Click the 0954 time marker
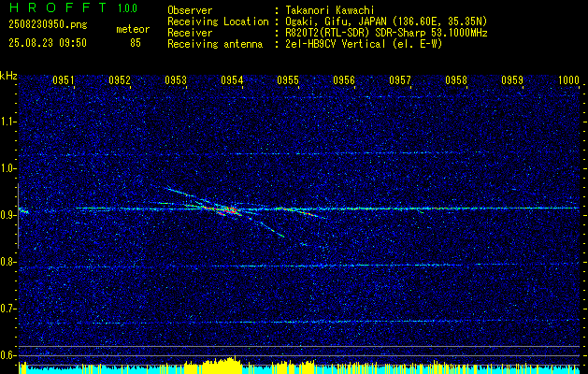 [x=232, y=79]
